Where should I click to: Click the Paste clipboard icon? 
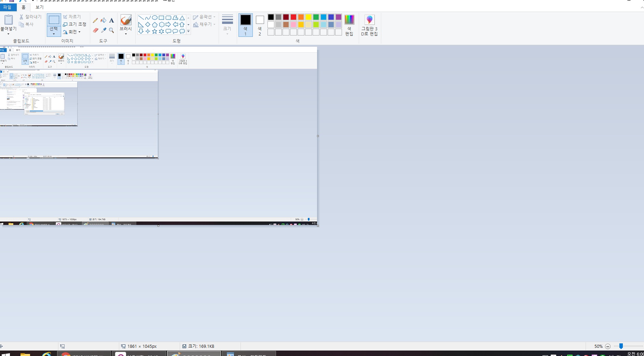(9, 20)
